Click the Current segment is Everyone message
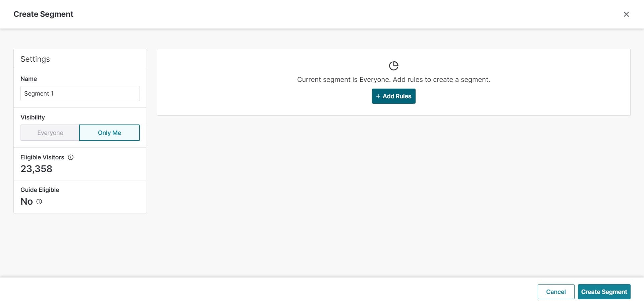644x306 pixels. click(x=393, y=80)
